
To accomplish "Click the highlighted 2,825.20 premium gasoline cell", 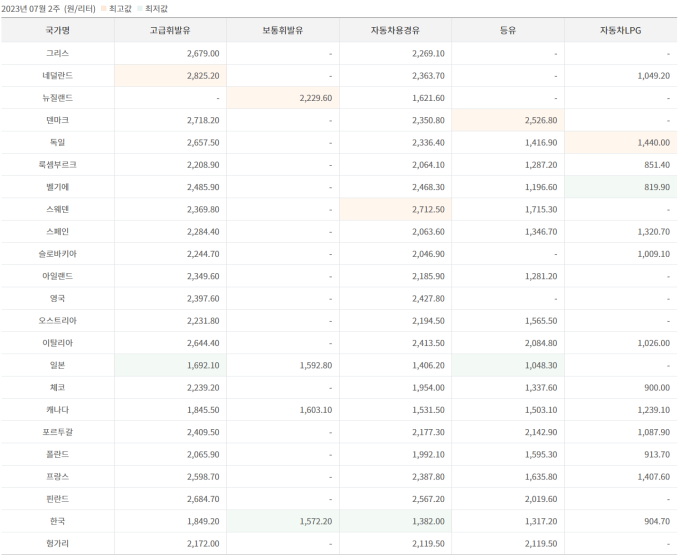I will 170,75.
